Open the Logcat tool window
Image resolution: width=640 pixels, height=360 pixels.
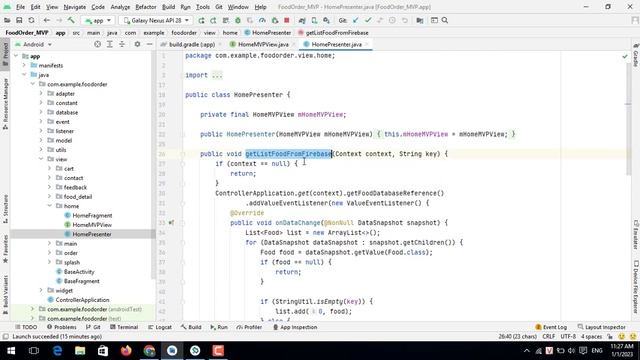pyautogui.click(x=160, y=327)
